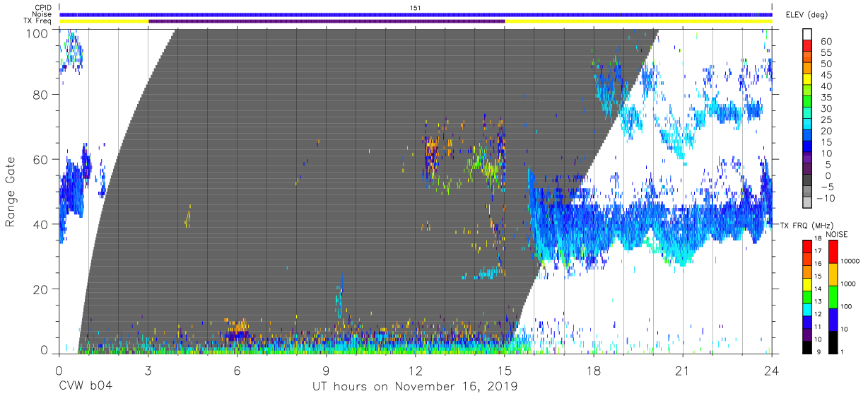868x401 pixels.
Task: Click the CPID label at top left
Action: pos(42,8)
